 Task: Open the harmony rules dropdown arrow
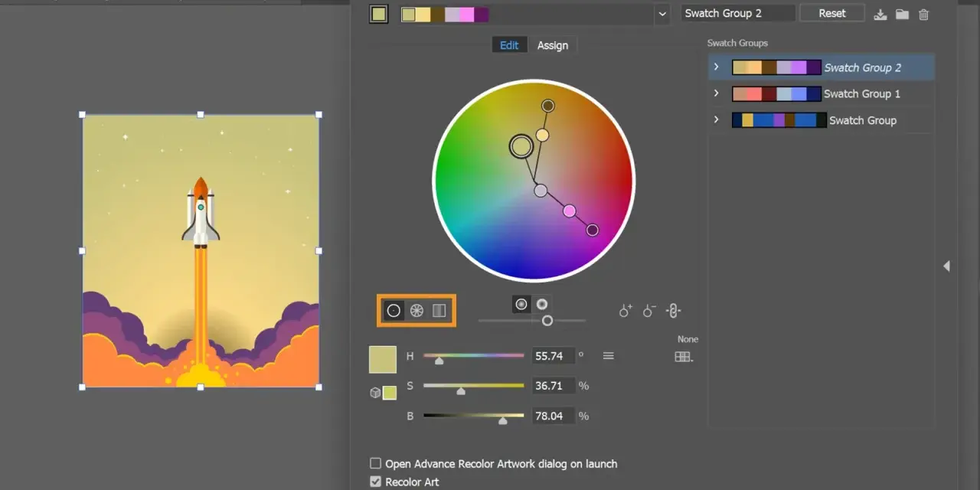point(662,14)
